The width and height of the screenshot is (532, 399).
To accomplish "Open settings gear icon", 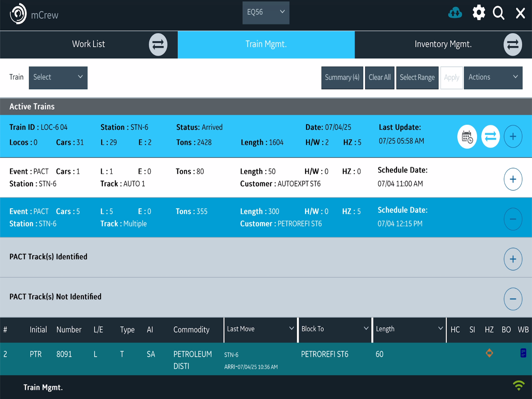I will (x=479, y=12).
